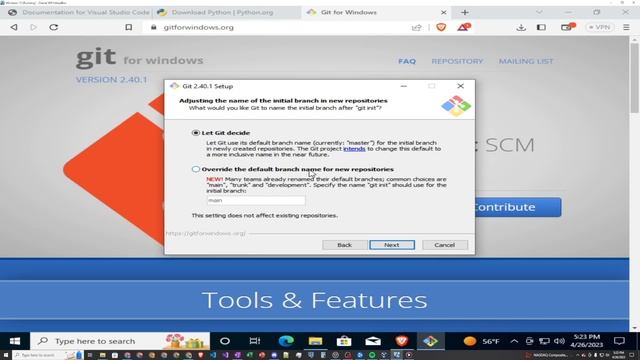
Task: Open the volume speaker tray icon
Action: coord(560,341)
